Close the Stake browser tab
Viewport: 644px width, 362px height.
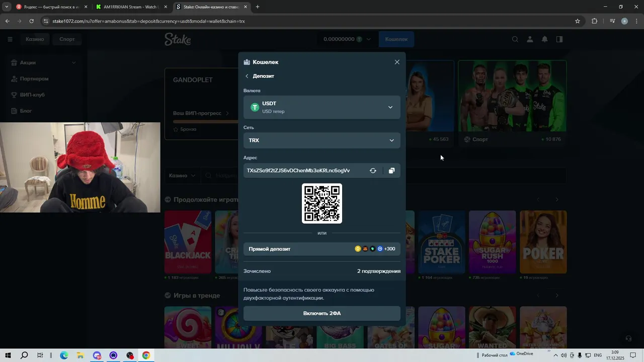246,7
